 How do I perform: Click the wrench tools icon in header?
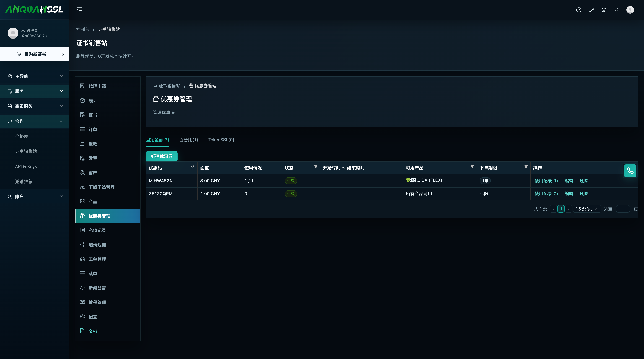point(591,10)
